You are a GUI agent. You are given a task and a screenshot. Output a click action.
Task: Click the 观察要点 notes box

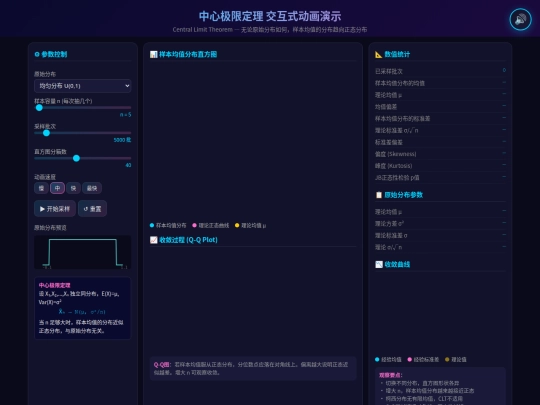coord(440,386)
